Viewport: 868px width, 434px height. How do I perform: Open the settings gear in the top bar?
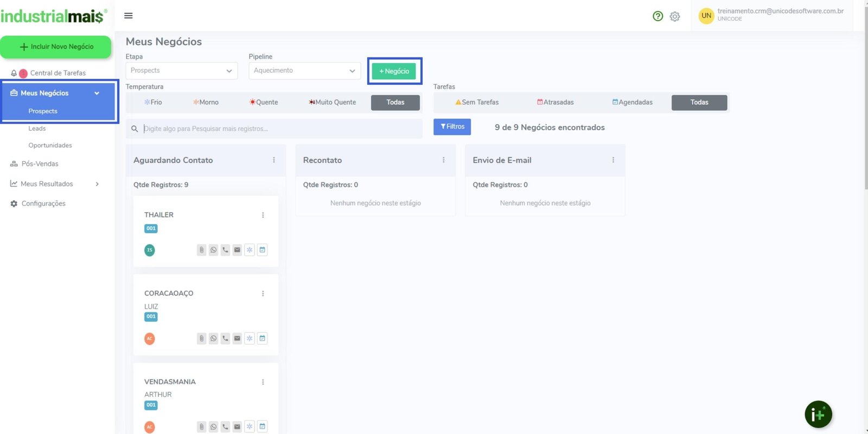tap(675, 16)
